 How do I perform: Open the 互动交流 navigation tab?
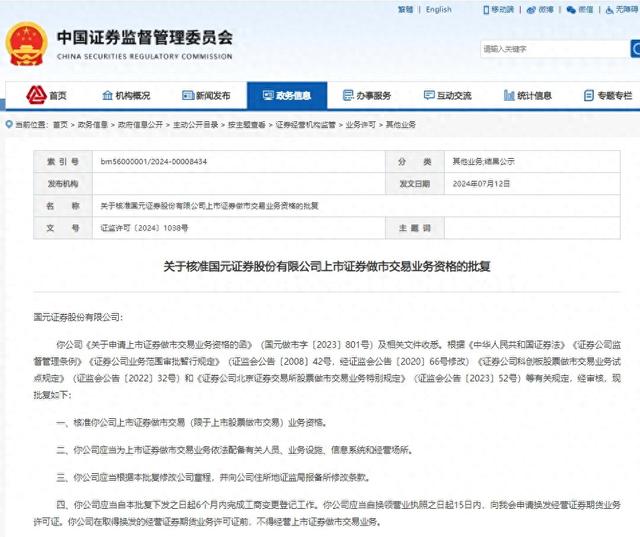click(x=447, y=95)
